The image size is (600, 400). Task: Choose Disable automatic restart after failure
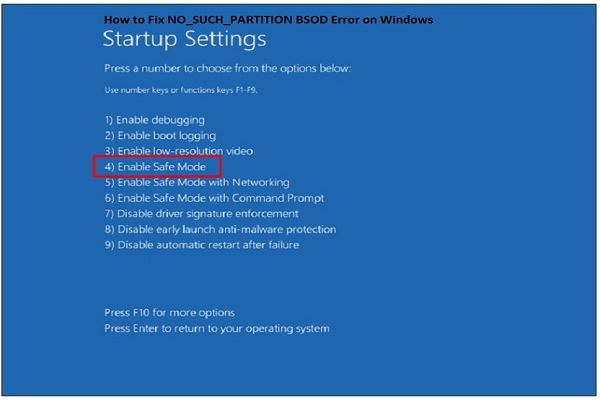201,245
